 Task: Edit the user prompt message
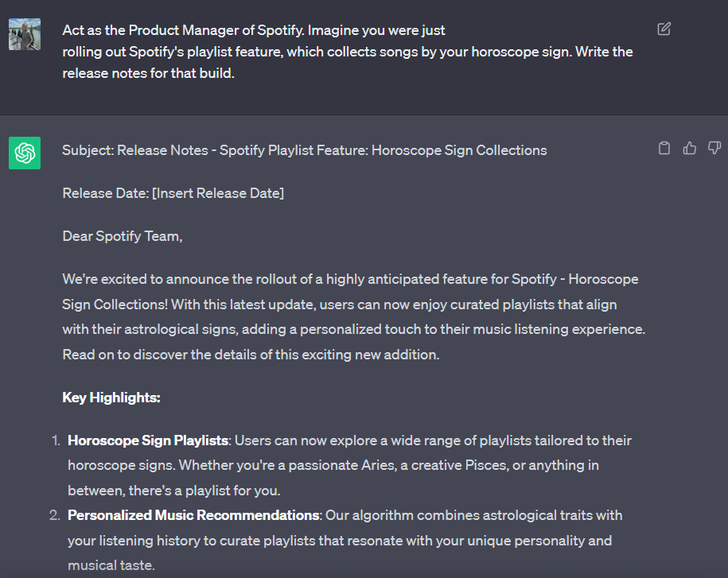664,28
